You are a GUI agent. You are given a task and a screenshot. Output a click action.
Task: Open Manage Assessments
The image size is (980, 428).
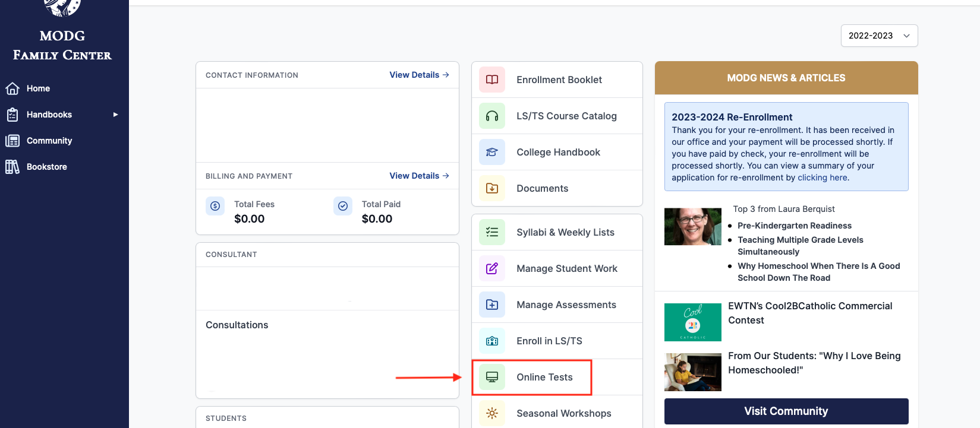pos(566,305)
